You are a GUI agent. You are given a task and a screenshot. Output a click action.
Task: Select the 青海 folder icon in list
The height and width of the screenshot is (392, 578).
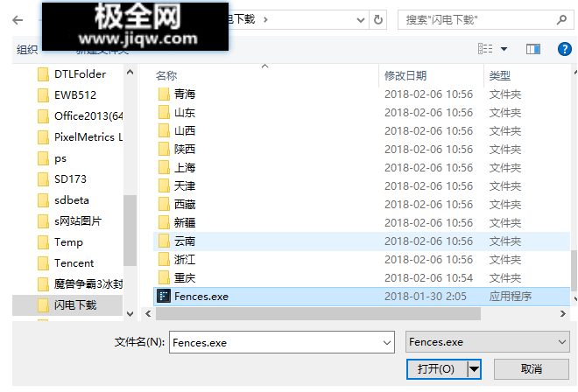pos(163,94)
